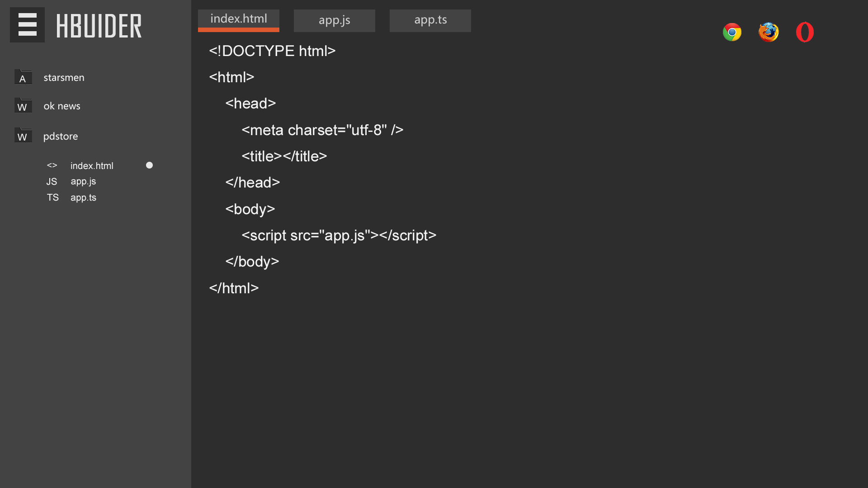Image resolution: width=868 pixels, height=488 pixels.
Task: Open app.js in file tree
Action: pyautogui.click(x=83, y=182)
